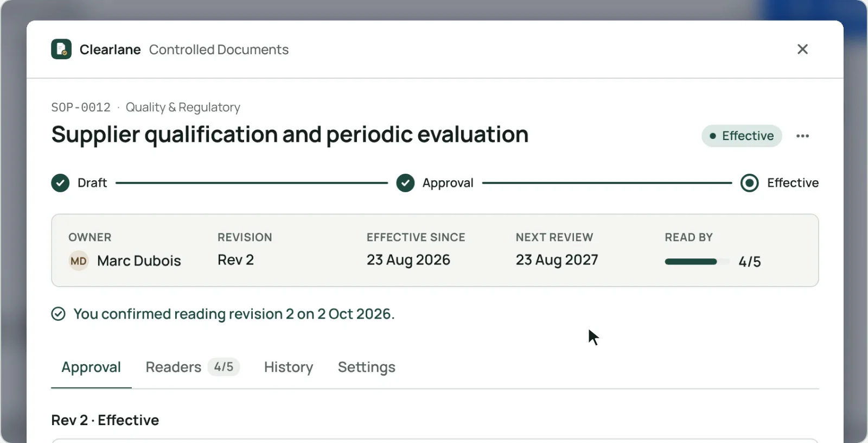Click the reading confirmation checkmark icon
Screen dimensions: 868x443
pyautogui.click(x=58, y=314)
